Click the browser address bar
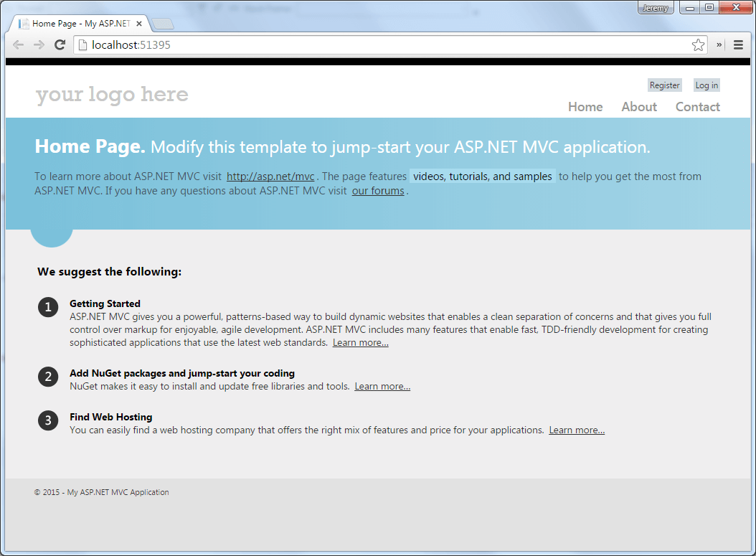Viewport: 756px width, 556px height. tap(287, 44)
